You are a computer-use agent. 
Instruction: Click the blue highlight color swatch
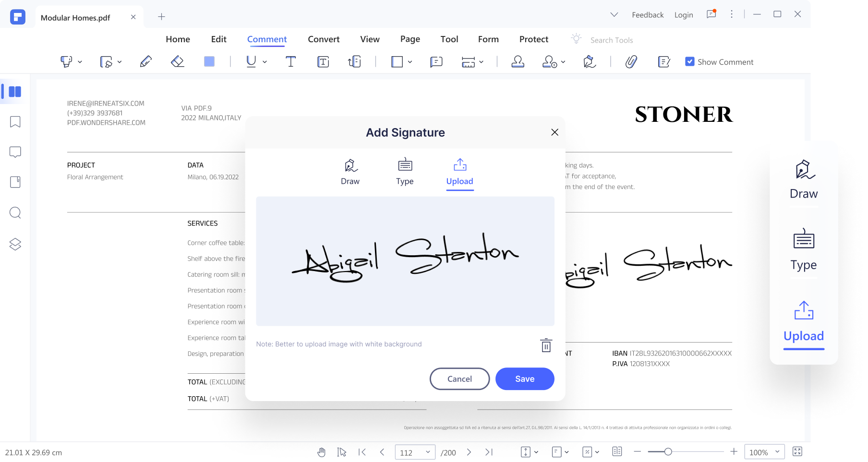pos(209,61)
